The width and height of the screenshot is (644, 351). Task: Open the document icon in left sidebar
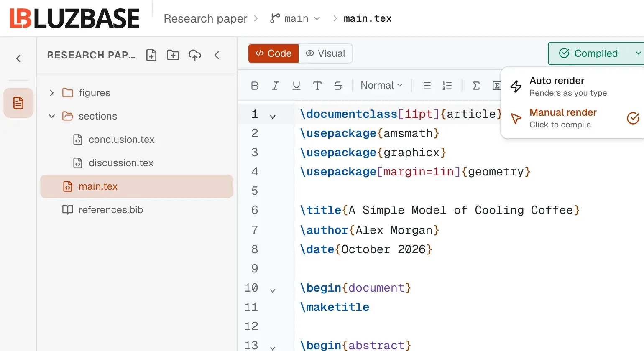18,103
